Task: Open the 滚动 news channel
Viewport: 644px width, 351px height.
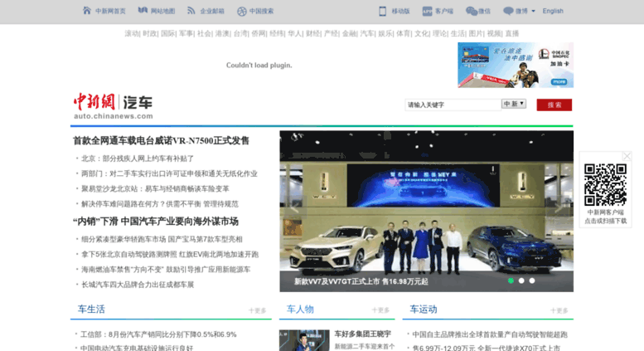Action: pos(132,33)
